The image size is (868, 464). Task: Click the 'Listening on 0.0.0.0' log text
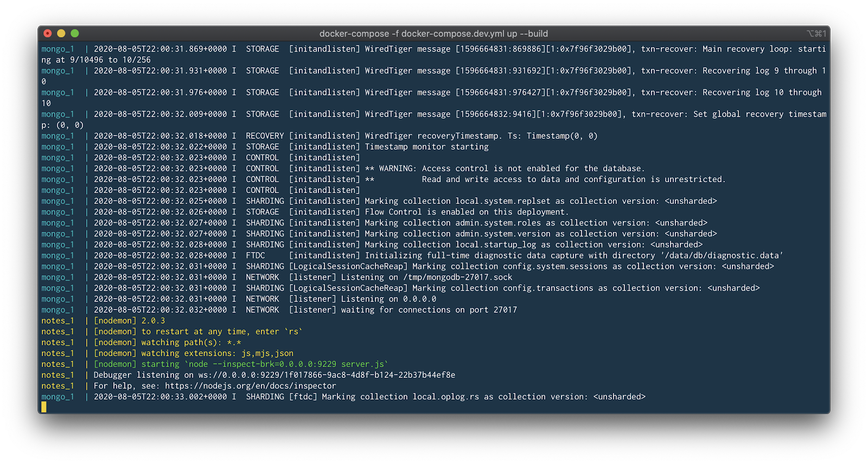coord(388,299)
